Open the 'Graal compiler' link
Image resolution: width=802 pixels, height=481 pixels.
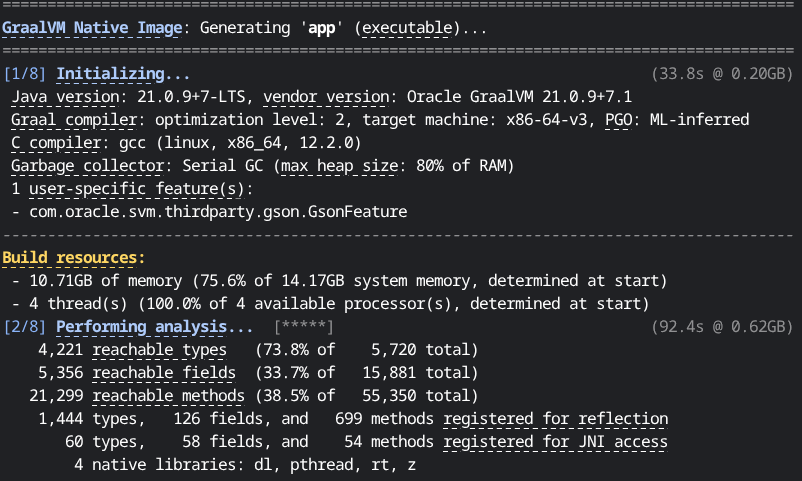74,120
